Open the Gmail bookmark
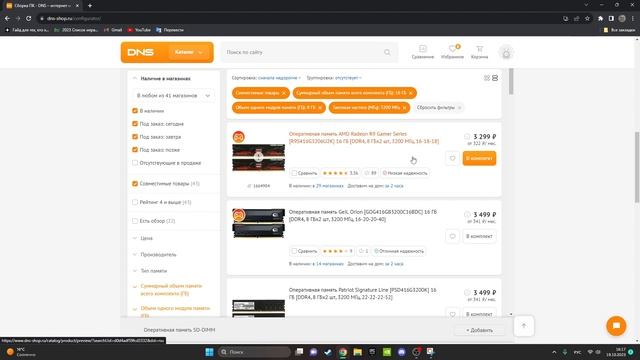The image size is (640, 360). 113,30
